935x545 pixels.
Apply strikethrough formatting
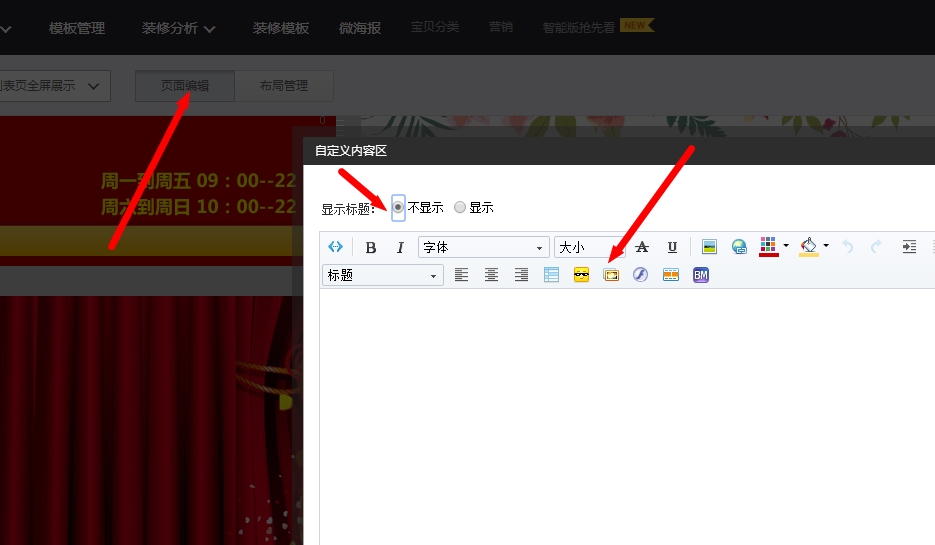point(642,247)
